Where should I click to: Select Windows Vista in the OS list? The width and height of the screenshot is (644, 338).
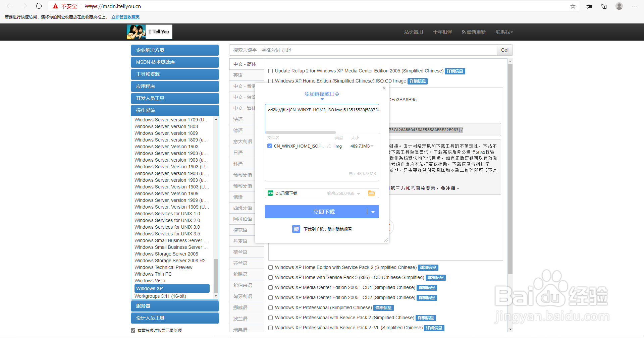point(150,281)
